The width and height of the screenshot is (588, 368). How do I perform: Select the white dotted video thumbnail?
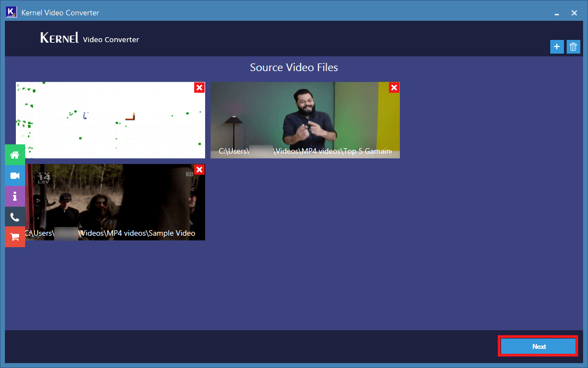[110, 120]
